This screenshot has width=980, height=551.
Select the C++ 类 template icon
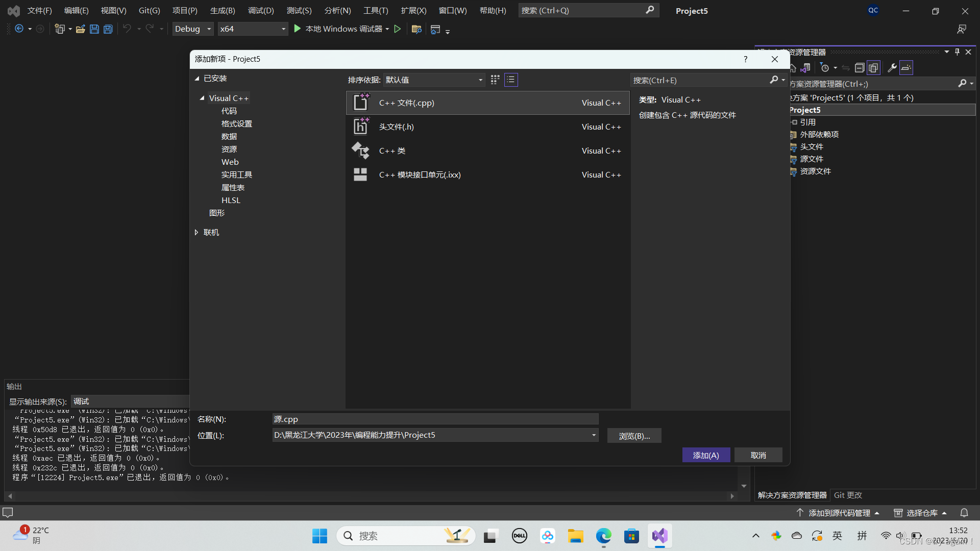(x=360, y=151)
